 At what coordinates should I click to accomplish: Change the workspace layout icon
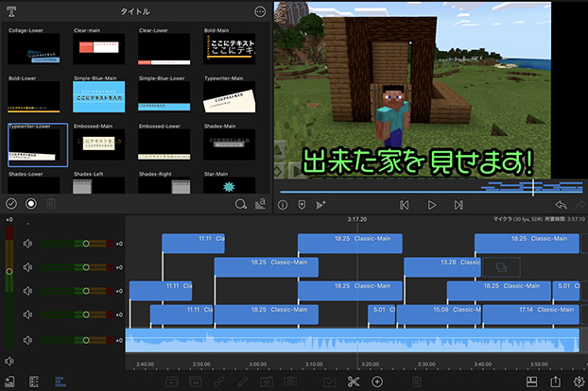pyautogui.click(x=531, y=382)
